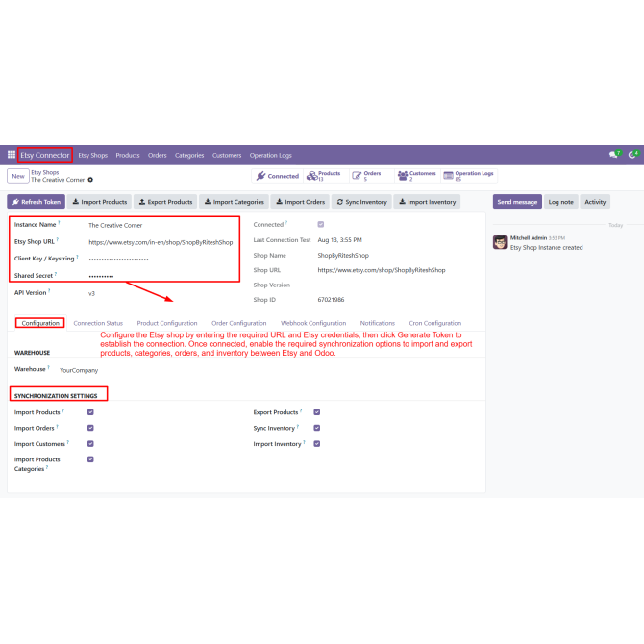This screenshot has width=644, height=644.
Task: Click the Import Products action button
Action: [100, 202]
